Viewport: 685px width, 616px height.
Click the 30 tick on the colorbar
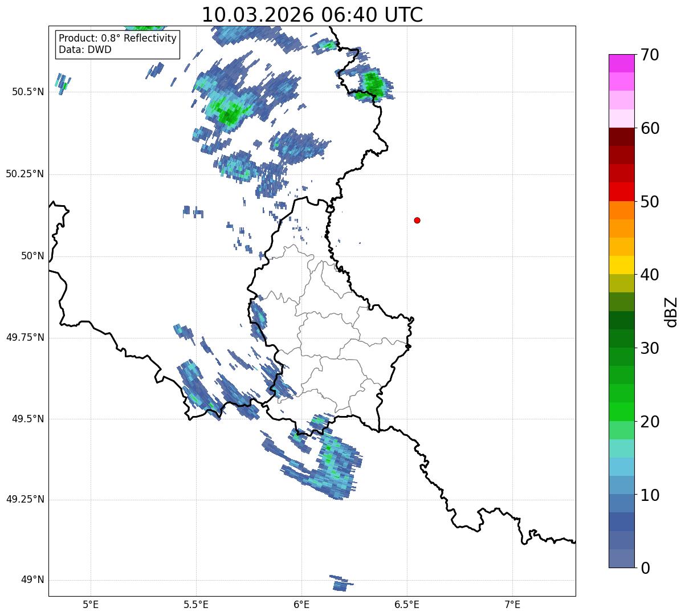point(650,348)
